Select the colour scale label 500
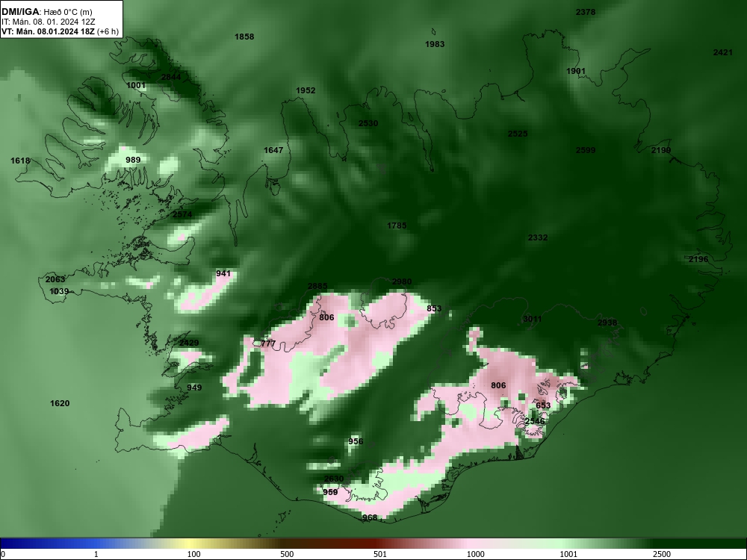Image resolution: width=747 pixels, height=560 pixels. 288,554
